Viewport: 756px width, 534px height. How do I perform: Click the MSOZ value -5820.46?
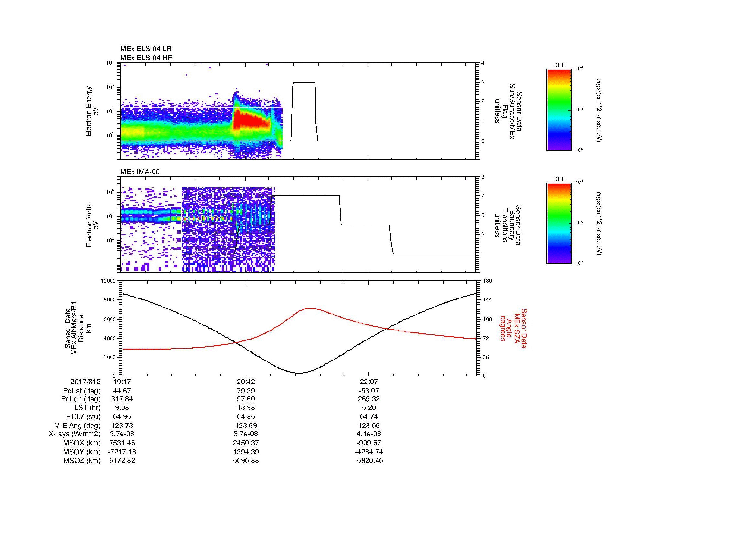tap(369, 461)
